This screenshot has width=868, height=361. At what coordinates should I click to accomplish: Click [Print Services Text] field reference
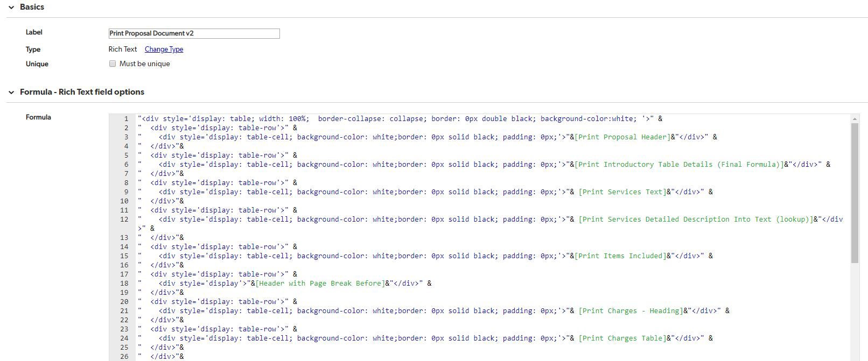622,192
